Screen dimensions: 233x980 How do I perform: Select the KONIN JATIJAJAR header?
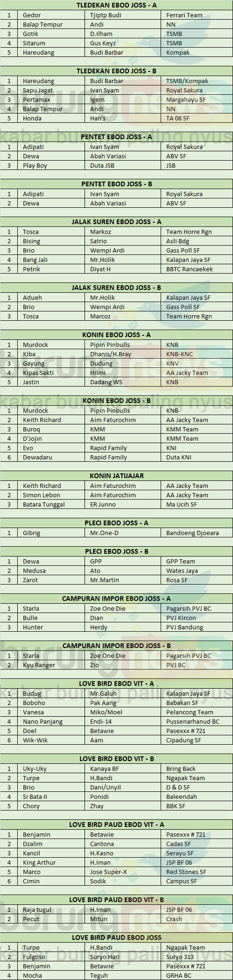click(116, 476)
